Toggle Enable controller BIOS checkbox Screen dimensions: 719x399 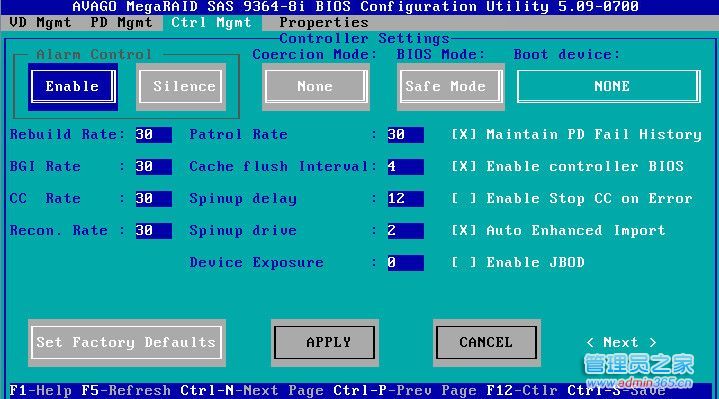click(464, 166)
